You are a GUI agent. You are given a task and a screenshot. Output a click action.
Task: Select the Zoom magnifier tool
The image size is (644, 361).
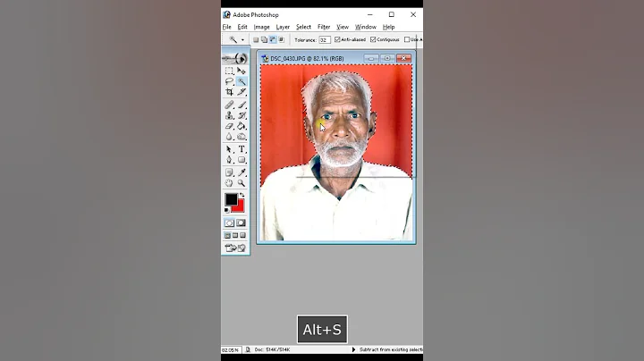click(241, 183)
